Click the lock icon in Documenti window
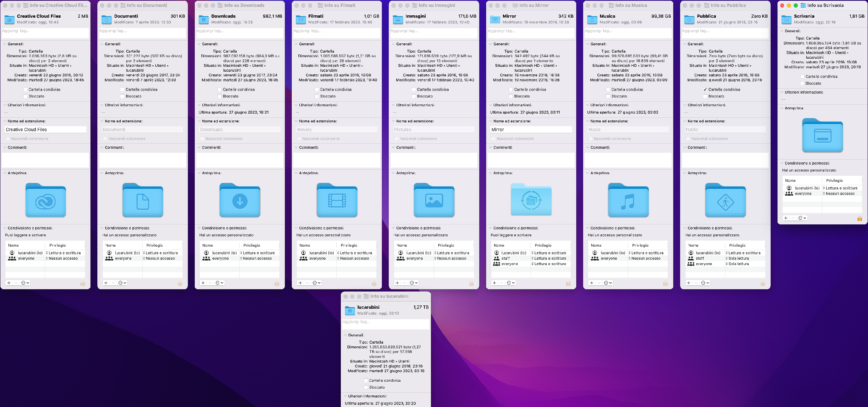 pos(180,283)
